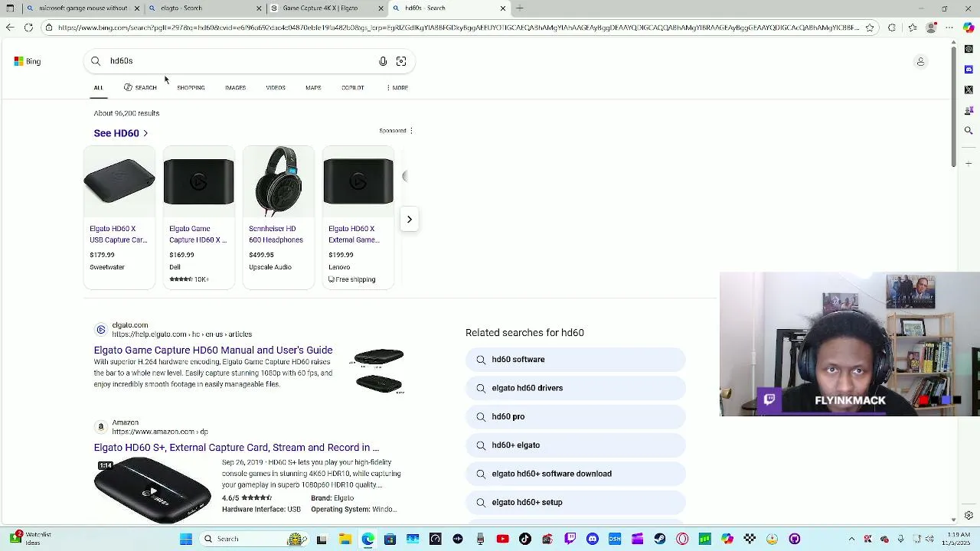Select the SHOPPING tab
This screenshot has height=551, width=980.
191,88
